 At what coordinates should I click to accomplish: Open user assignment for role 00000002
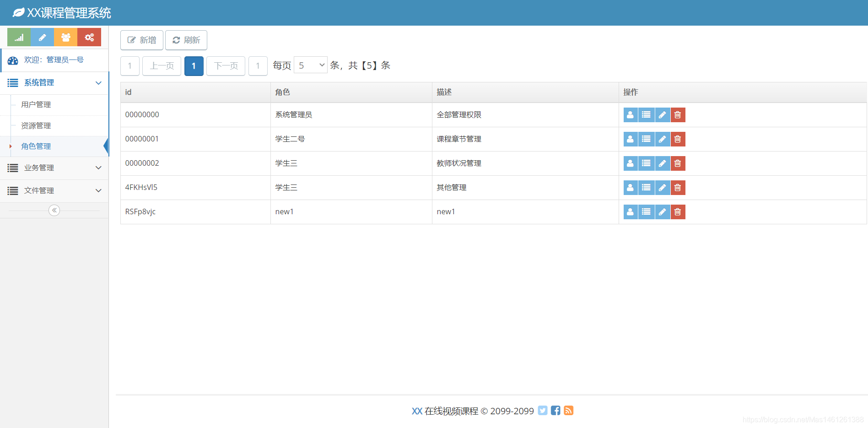[x=631, y=163]
